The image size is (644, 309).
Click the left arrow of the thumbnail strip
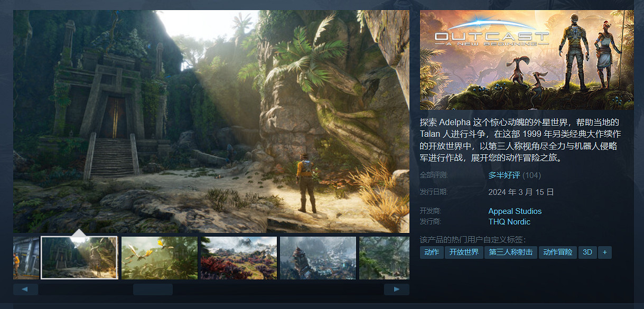pos(25,289)
